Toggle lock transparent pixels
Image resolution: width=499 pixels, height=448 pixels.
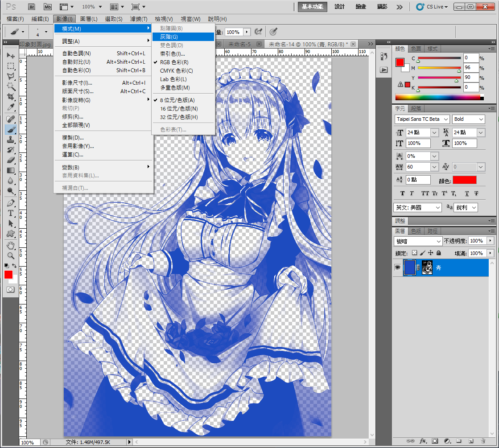pyautogui.click(x=414, y=253)
